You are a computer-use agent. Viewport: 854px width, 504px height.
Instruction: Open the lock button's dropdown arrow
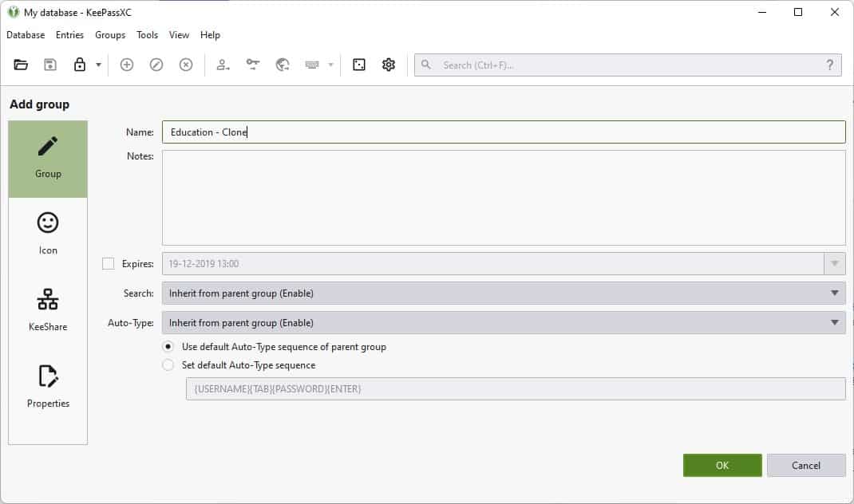(x=96, y=65)
